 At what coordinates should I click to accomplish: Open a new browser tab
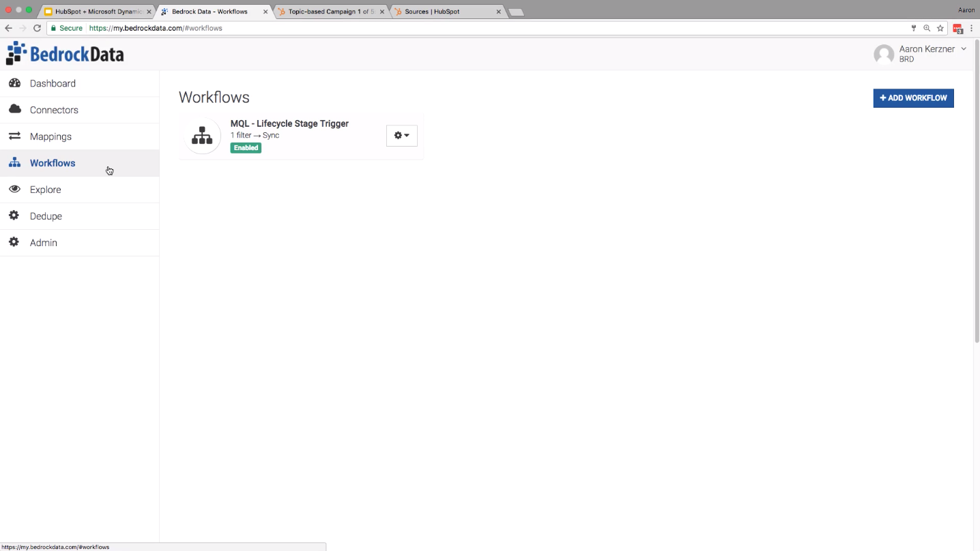517,12
